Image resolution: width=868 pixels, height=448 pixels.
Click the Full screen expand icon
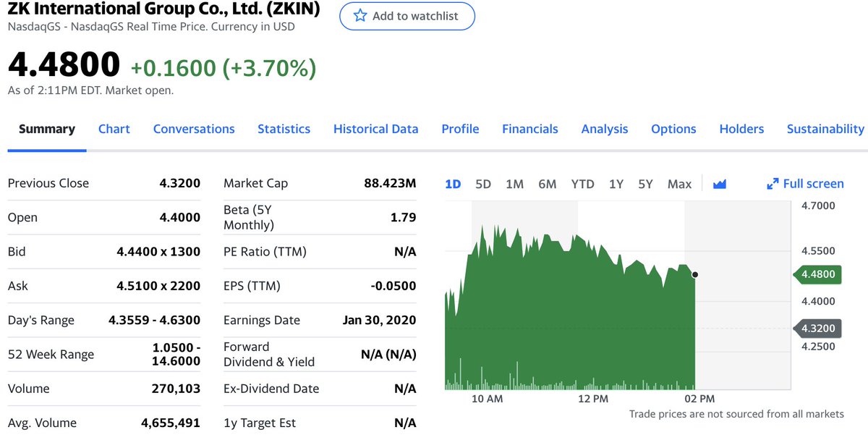point(773,184)
